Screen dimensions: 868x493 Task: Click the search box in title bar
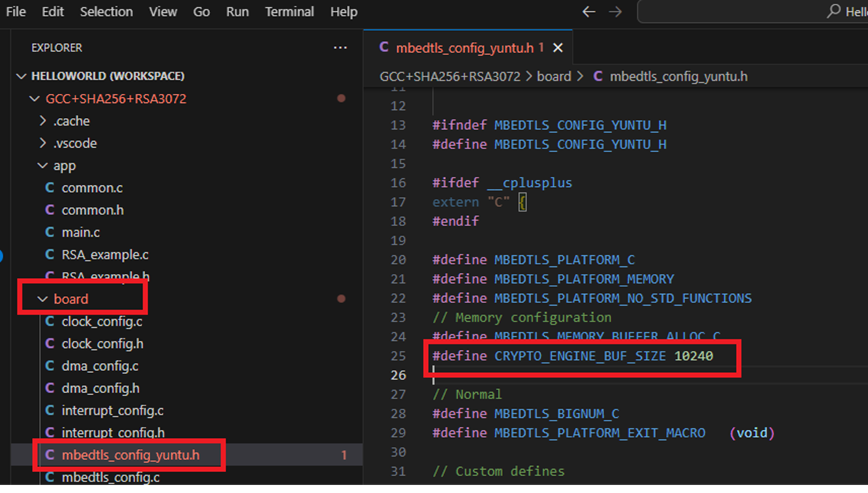[752, 12]
